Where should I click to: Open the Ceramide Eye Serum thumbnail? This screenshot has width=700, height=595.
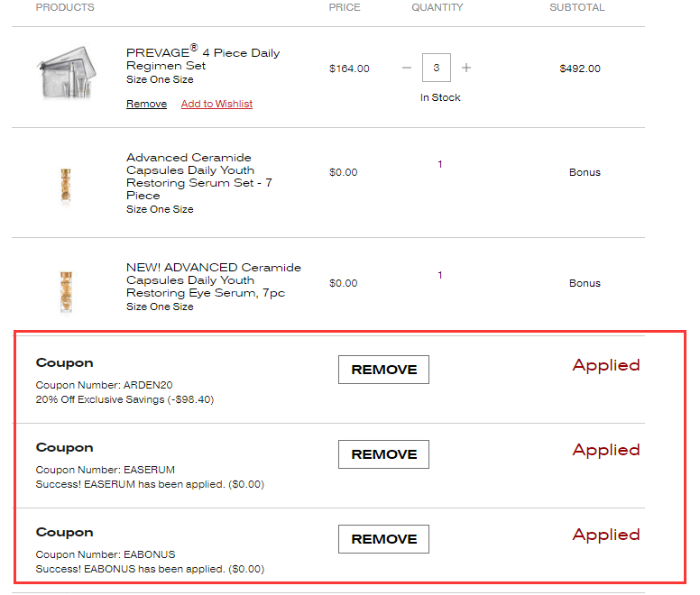[x=65, y=289]
